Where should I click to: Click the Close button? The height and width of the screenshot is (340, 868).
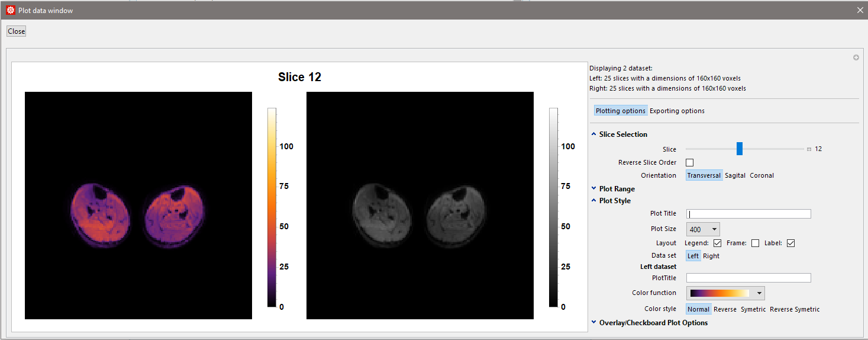click(x=16, y=31)
